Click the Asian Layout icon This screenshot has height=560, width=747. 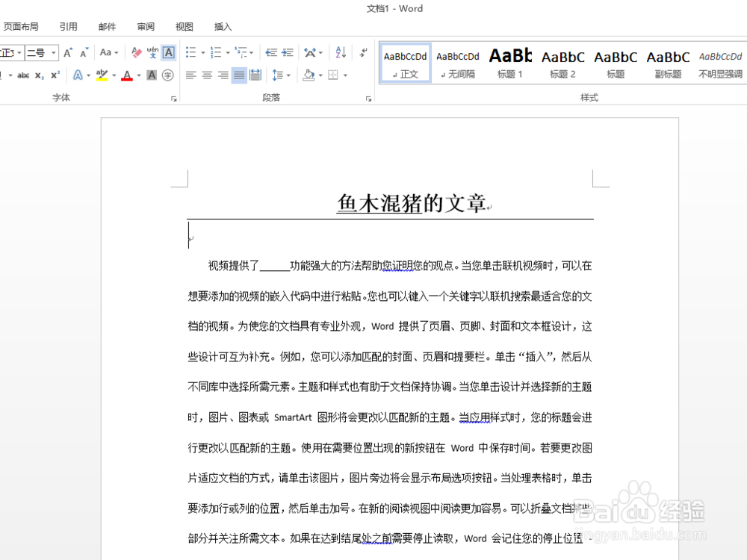point(310,52)
